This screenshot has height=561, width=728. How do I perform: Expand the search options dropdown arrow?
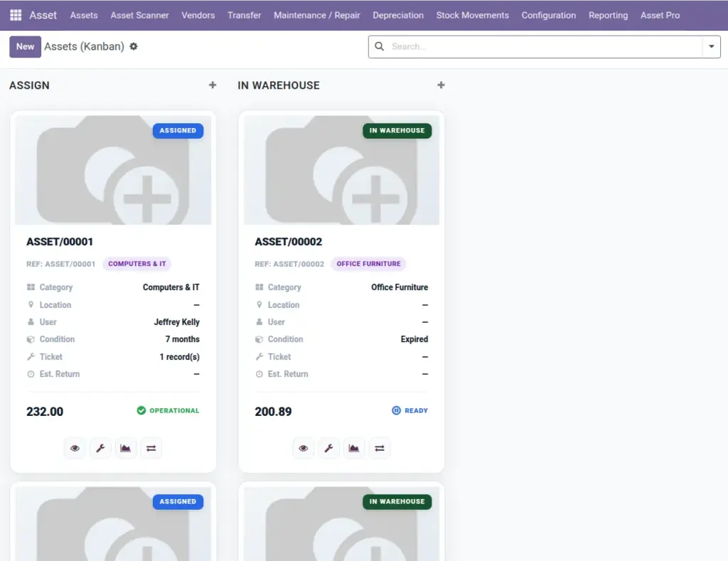click(711, 46)
